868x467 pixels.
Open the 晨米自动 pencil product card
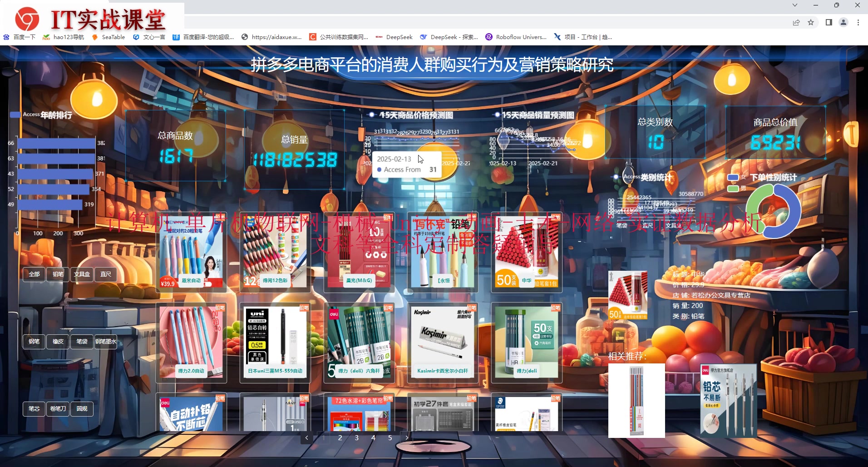[191, 252]
